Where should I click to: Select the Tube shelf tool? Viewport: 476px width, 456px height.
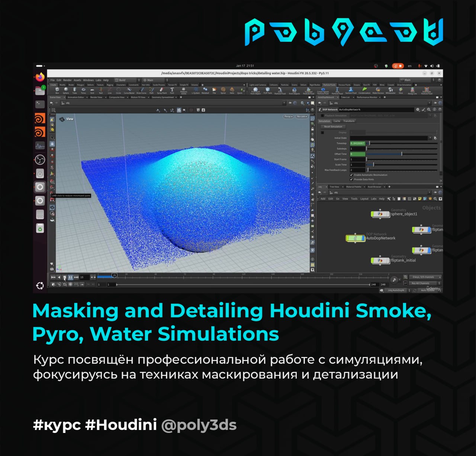coord(75,90)
